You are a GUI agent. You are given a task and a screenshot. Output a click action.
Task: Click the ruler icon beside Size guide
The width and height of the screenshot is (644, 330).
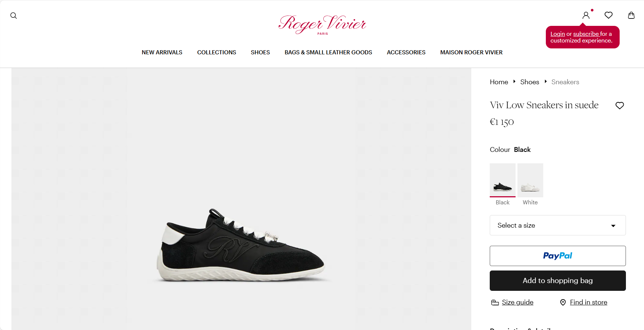tap(495, 303)
